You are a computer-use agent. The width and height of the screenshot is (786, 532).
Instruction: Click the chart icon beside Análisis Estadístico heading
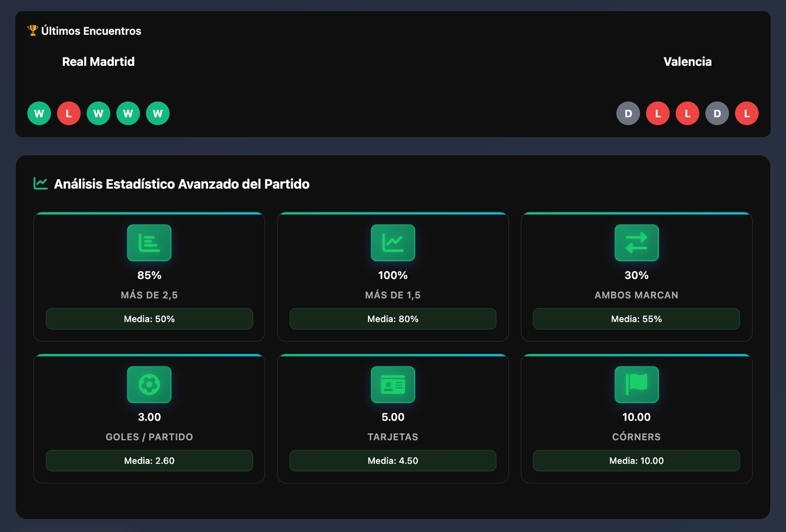40,184
